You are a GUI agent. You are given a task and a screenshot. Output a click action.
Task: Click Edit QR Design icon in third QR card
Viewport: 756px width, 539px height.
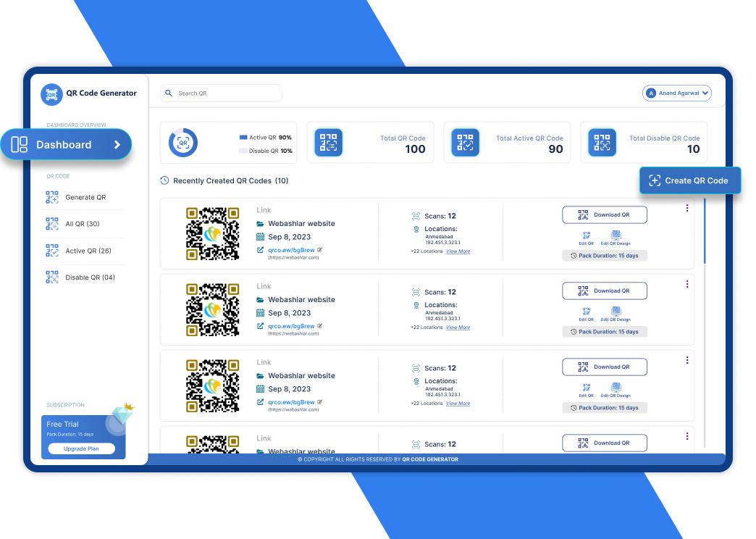[x=616, y=387]
